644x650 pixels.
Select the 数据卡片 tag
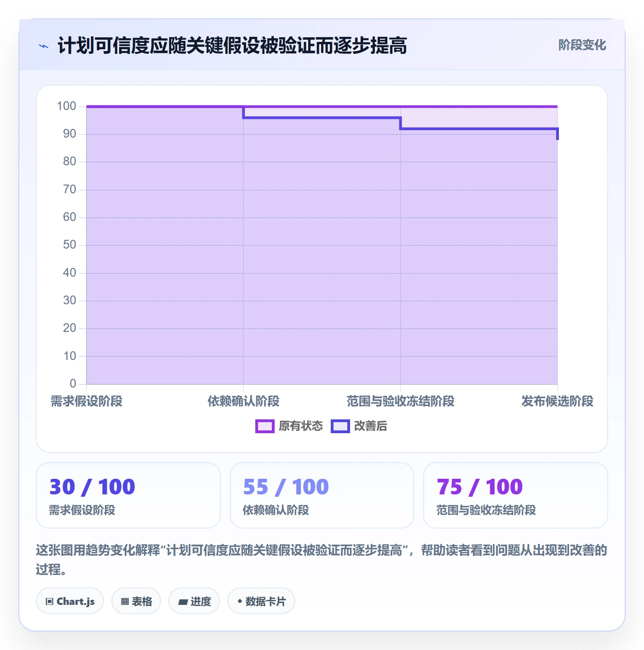coord(261,601)
